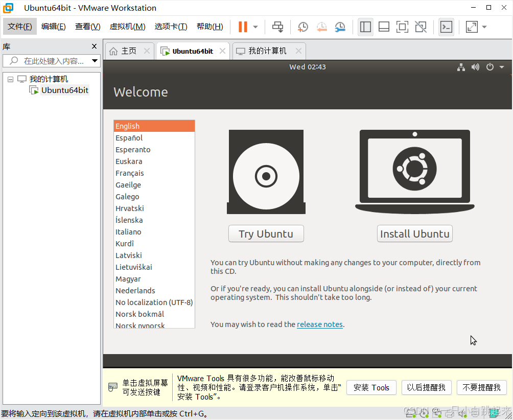The width and height of the screenshot is (513, 420).
Task: Select Gaeilge in the language list
Action: click(154, 185)
